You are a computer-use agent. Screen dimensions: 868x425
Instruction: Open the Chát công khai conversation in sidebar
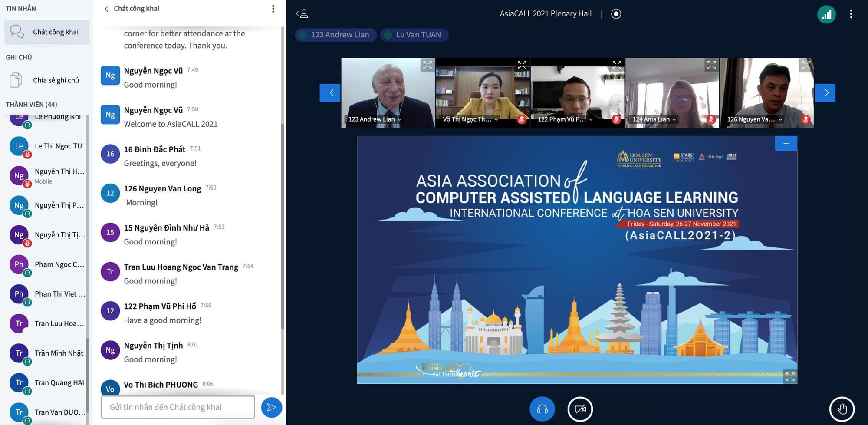(47, 32)
